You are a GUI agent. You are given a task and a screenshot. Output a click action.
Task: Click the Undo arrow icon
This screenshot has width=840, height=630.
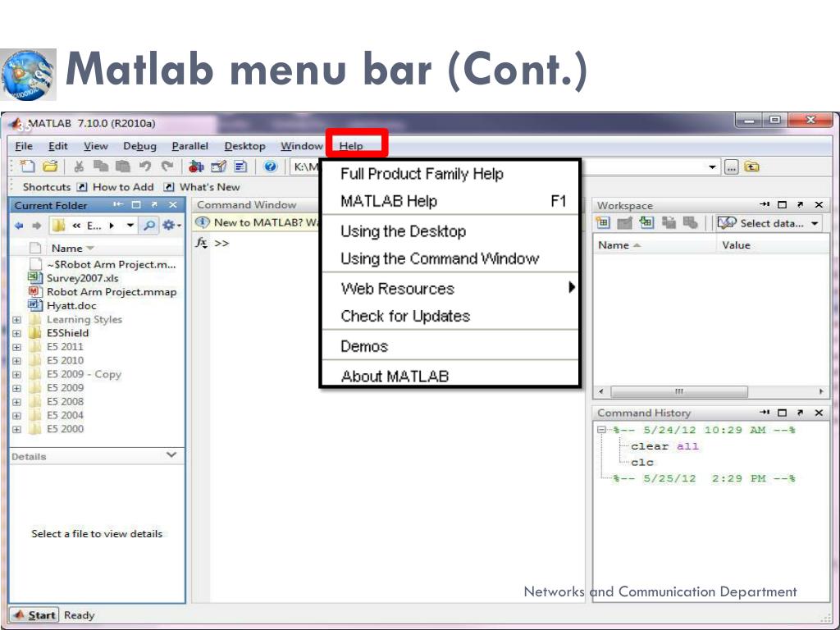point(145,167)
